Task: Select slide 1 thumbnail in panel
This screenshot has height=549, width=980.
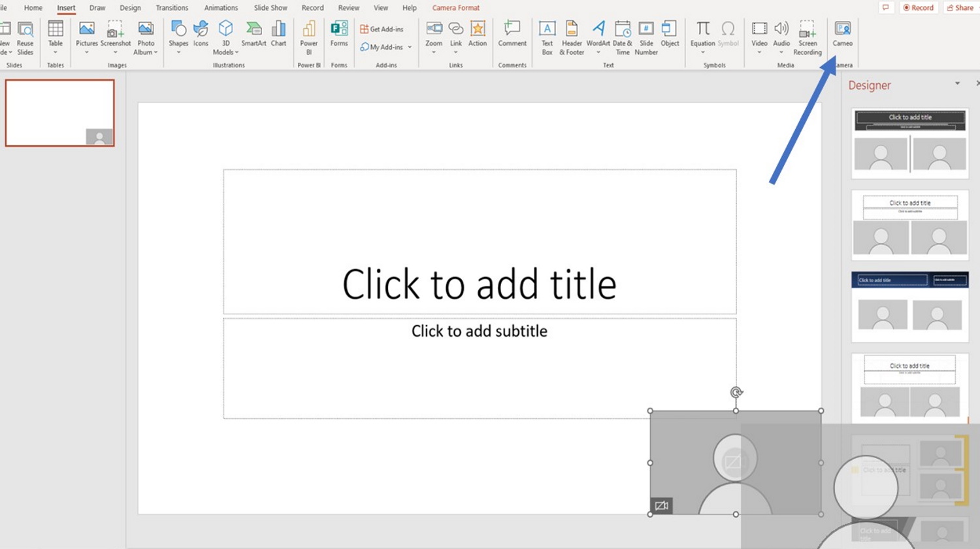Action: click(x=59, y=113)
